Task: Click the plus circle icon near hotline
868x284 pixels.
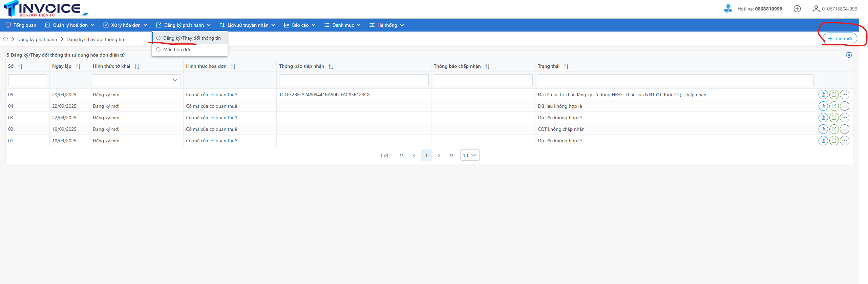Action: point(797,9)
